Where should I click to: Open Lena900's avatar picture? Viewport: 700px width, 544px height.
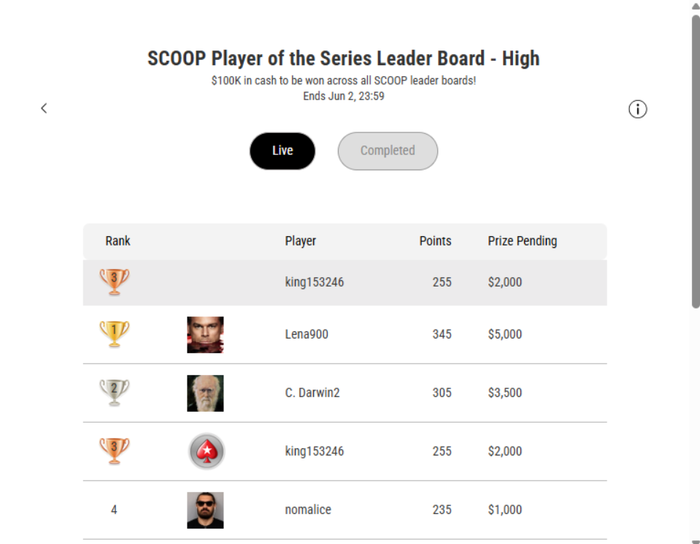[x=205, y=335]
